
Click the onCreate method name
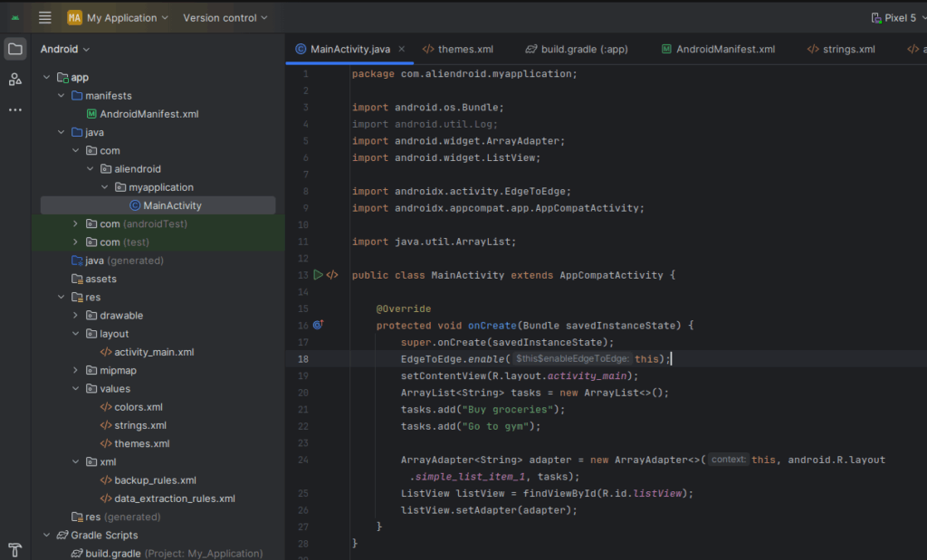(x=492, y=325)
